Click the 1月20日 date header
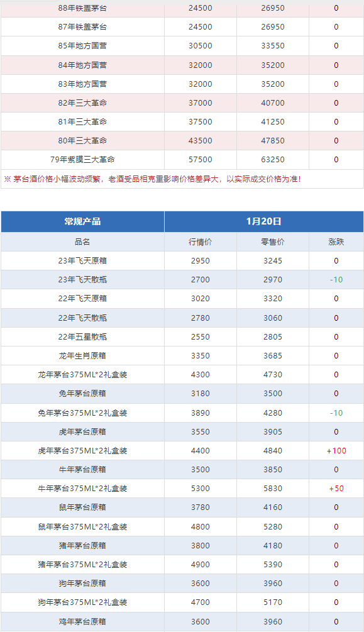Screen dimensions: 364x632 (263, 221)
